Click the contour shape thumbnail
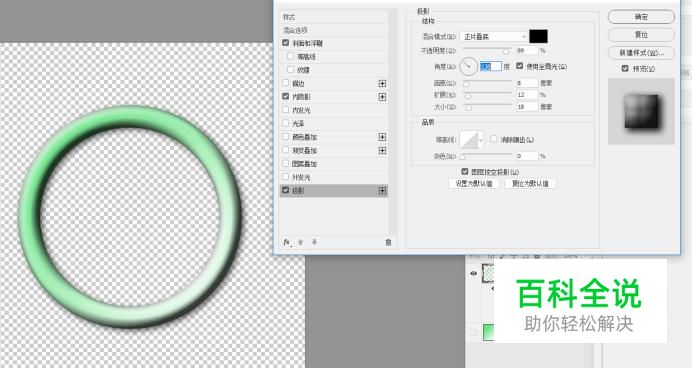The image size is (692, 368). click(469, 140)
